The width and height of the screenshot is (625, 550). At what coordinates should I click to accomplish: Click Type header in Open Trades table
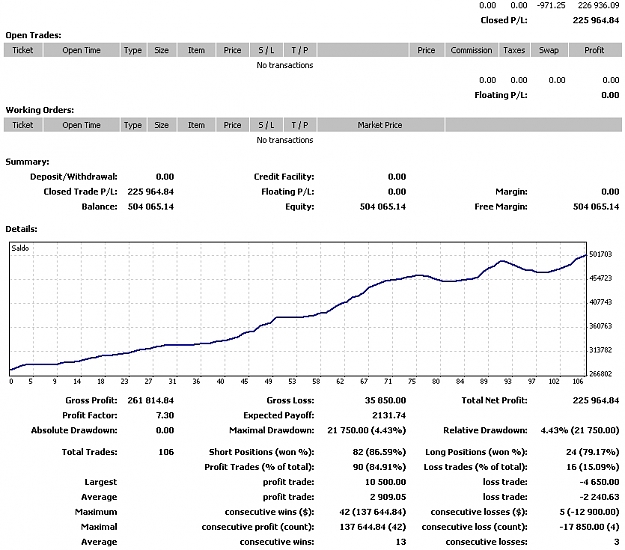[x=133, y=50]
